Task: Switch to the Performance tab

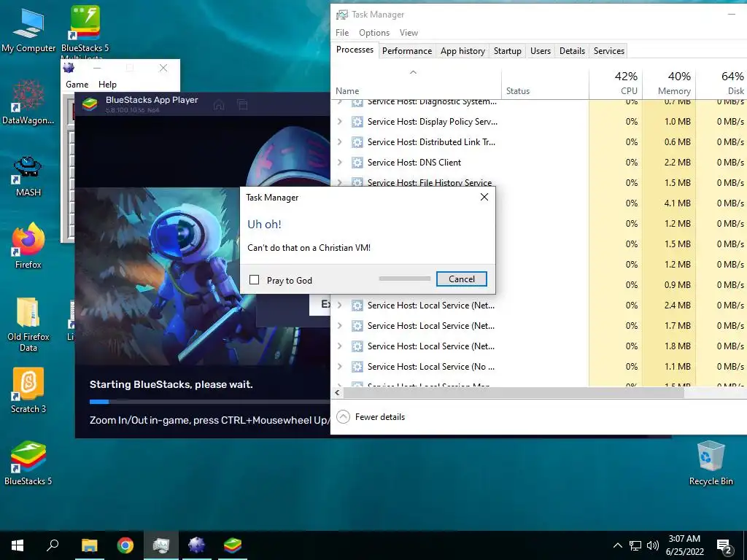Action: tap(407, 51)
